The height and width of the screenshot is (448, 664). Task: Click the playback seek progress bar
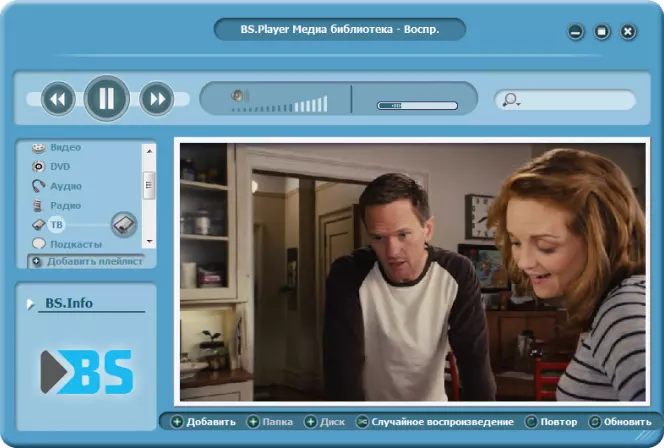coord(417,105)
